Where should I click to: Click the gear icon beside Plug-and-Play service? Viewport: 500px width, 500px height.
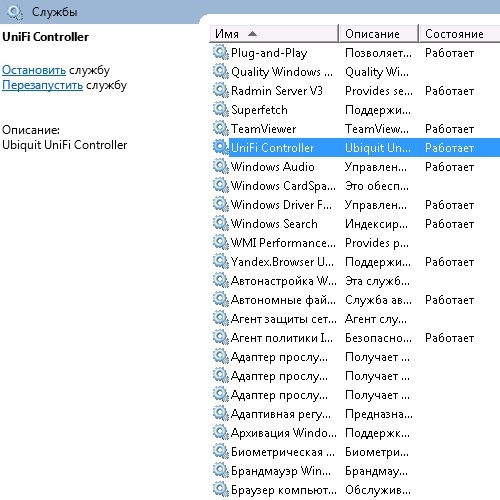[x=220, y=53]
